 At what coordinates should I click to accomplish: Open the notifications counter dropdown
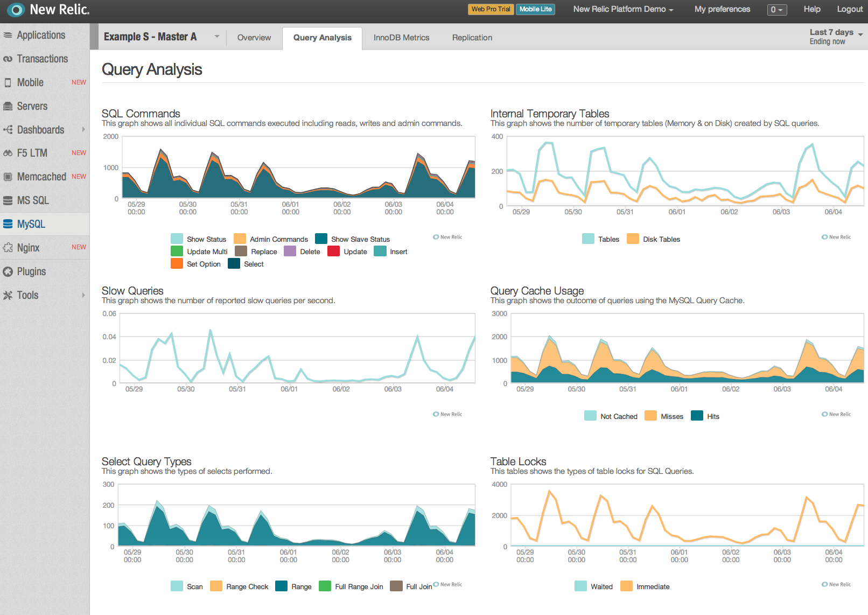tap(777, 10)
